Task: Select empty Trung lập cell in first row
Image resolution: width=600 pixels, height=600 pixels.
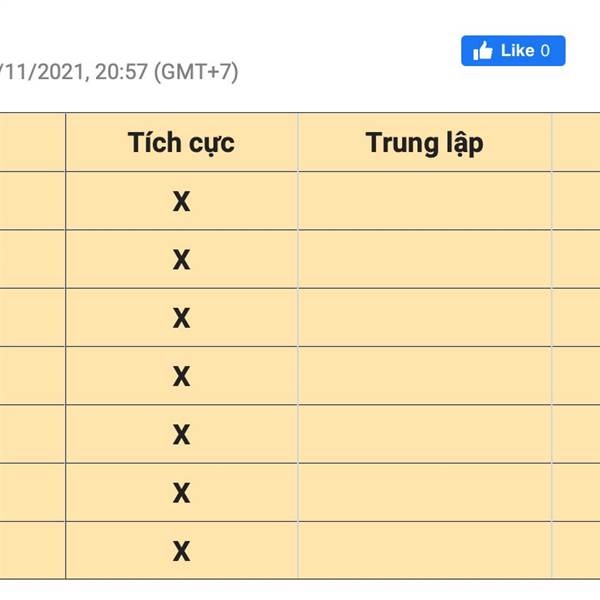Action: point(425,201)
